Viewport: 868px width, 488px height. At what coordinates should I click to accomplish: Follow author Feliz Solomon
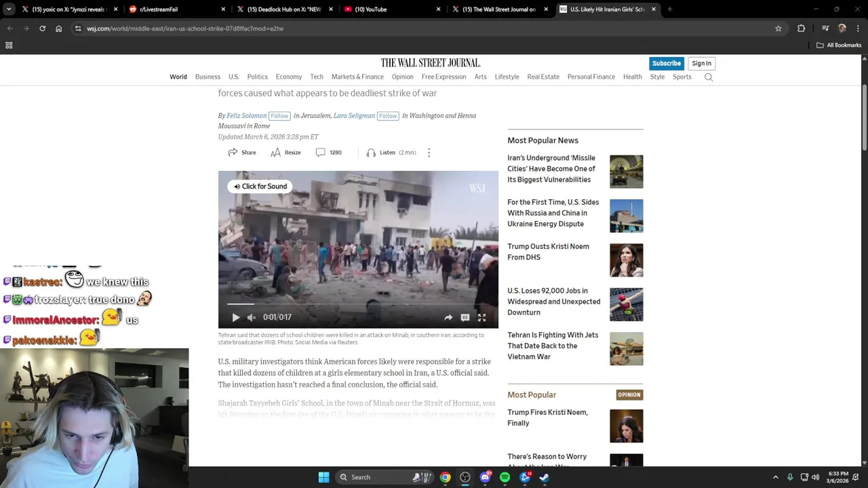[279, 116]
